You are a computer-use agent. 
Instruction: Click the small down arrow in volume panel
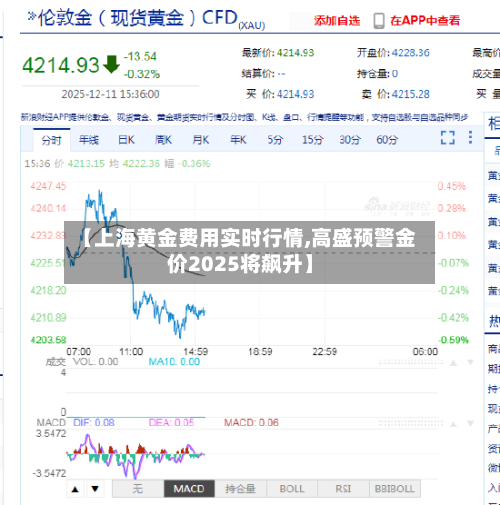[x=470, y=362]
